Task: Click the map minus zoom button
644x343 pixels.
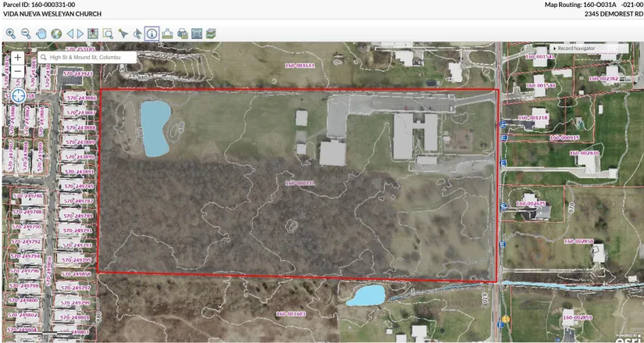Action: 17,71
